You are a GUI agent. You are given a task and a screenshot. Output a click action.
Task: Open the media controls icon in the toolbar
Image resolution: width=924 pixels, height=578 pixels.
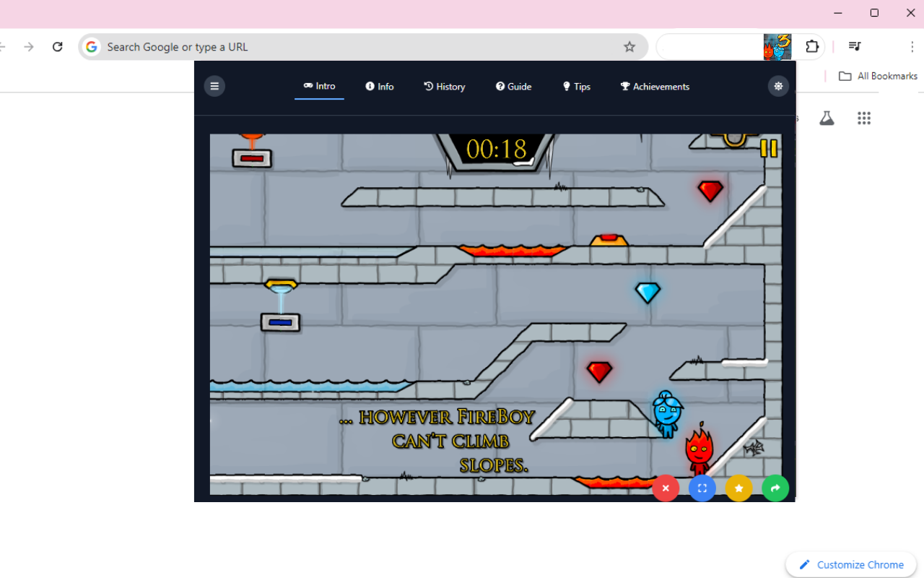point(855,47)
